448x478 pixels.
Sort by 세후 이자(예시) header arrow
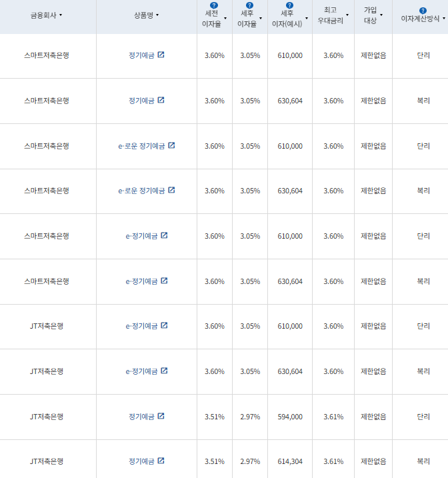307,18
